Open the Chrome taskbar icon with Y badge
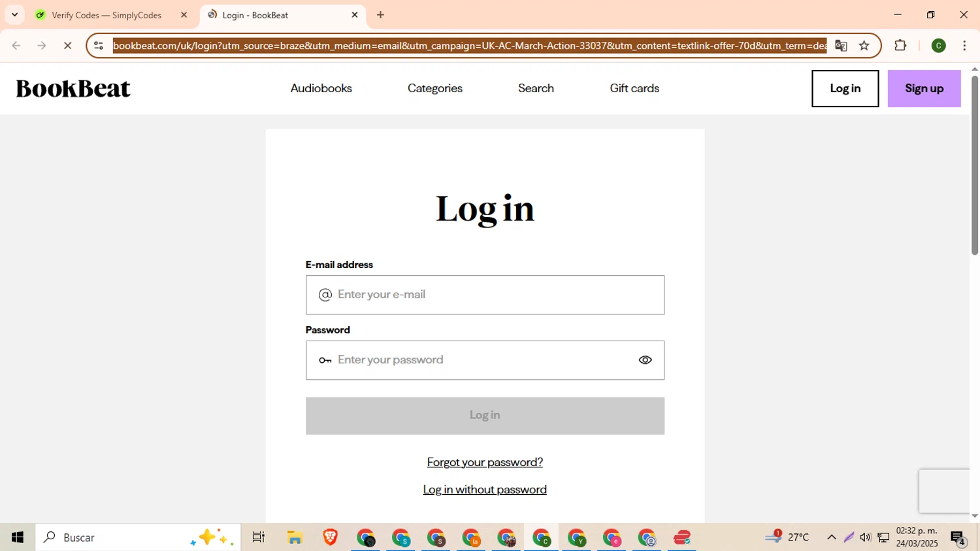Screen dimensions: 980x551 (x=576, y=538)
